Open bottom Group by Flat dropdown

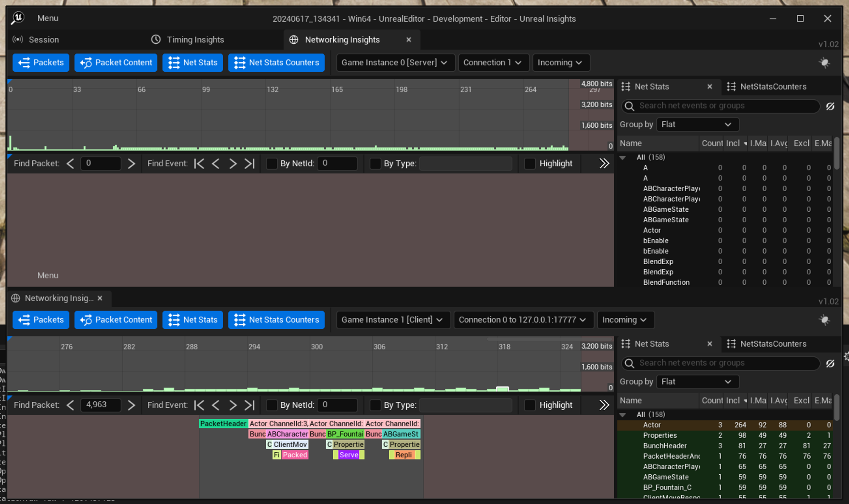click(697, 382)
